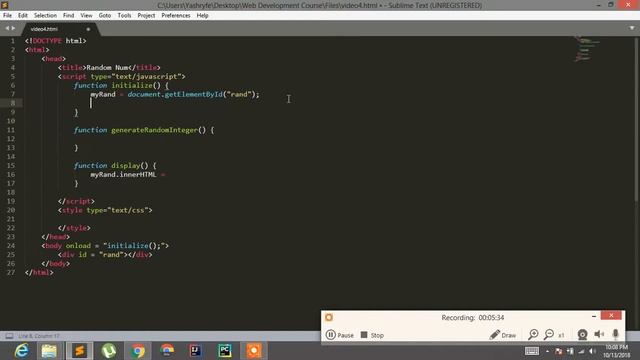This screenshot has height=360, width=640.
Task: Open the Help menu
Action: coord(202,16)
